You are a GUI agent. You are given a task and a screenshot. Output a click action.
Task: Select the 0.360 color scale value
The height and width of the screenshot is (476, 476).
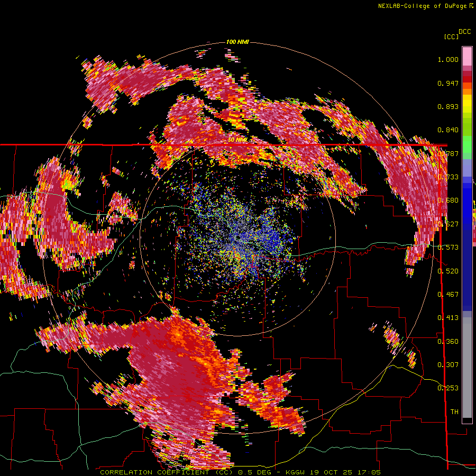coord(448,342)
